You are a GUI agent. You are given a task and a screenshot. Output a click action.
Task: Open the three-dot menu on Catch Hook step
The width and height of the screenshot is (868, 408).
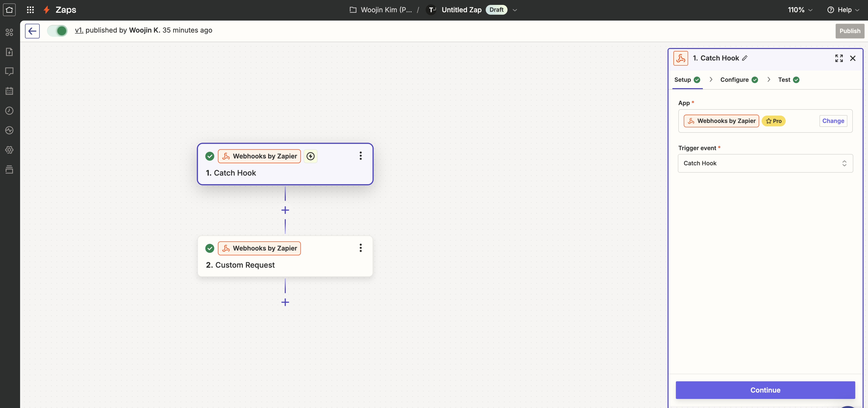point(361,156)
